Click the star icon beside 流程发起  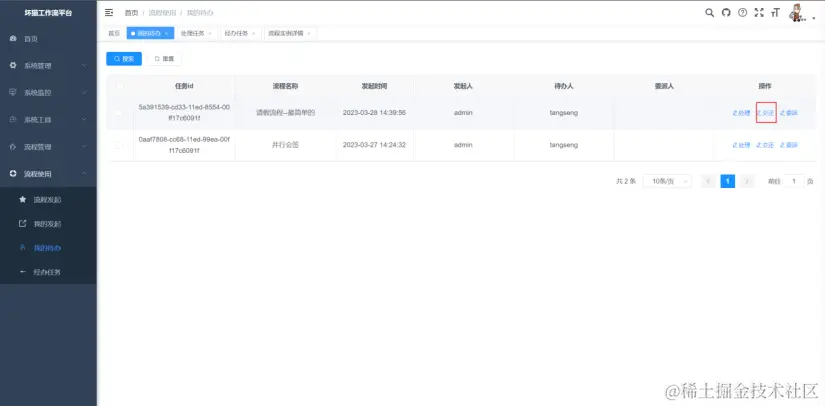pos(23,200)
